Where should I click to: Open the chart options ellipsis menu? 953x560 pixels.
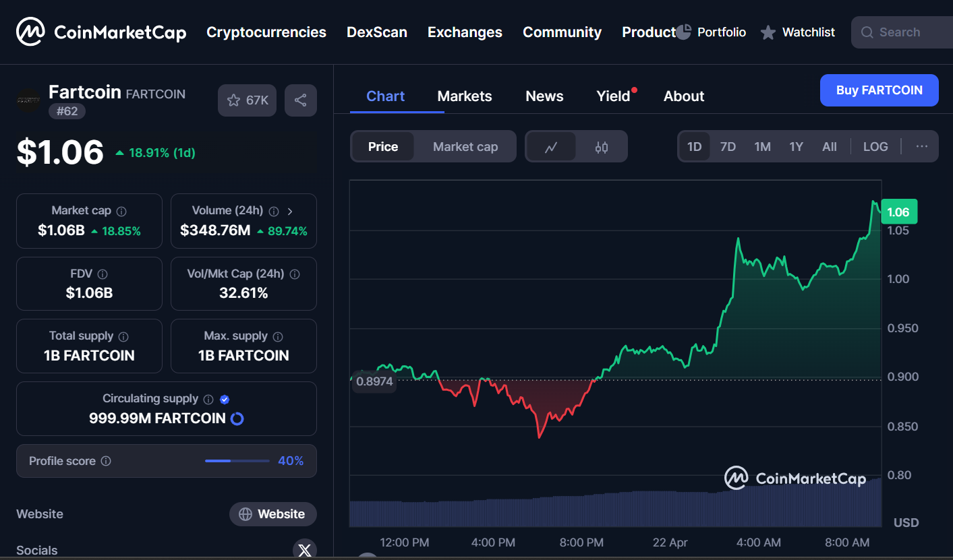pyautogui.click(x=921, y=146)
